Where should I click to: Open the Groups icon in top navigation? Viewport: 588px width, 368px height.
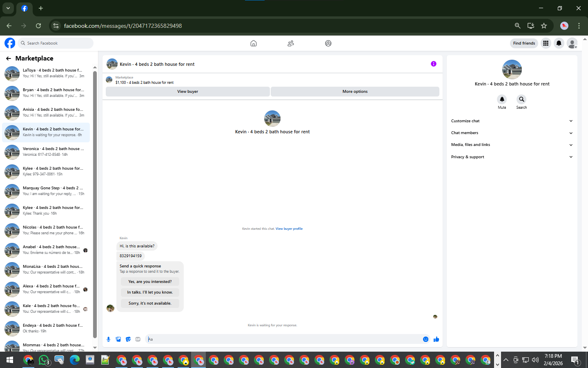(328, 43)
